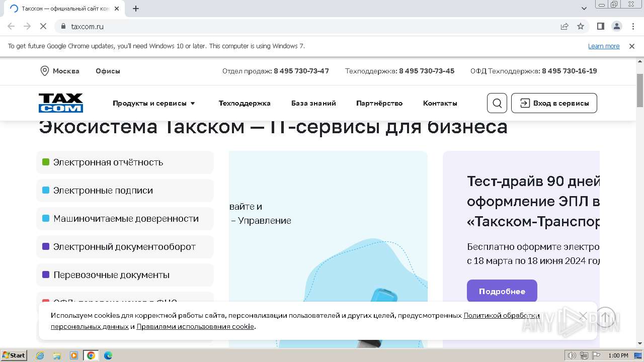
Task: Click Вход в сервисы button
Action: 554,103
